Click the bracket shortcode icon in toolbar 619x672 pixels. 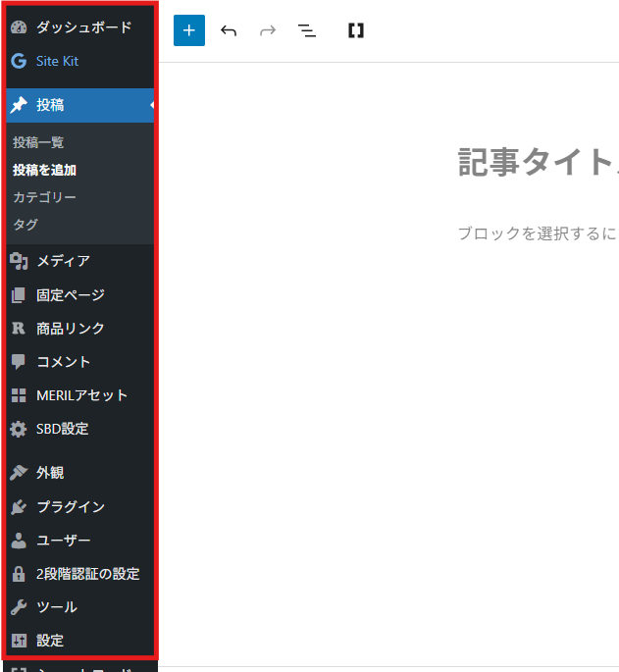(355, 30)
